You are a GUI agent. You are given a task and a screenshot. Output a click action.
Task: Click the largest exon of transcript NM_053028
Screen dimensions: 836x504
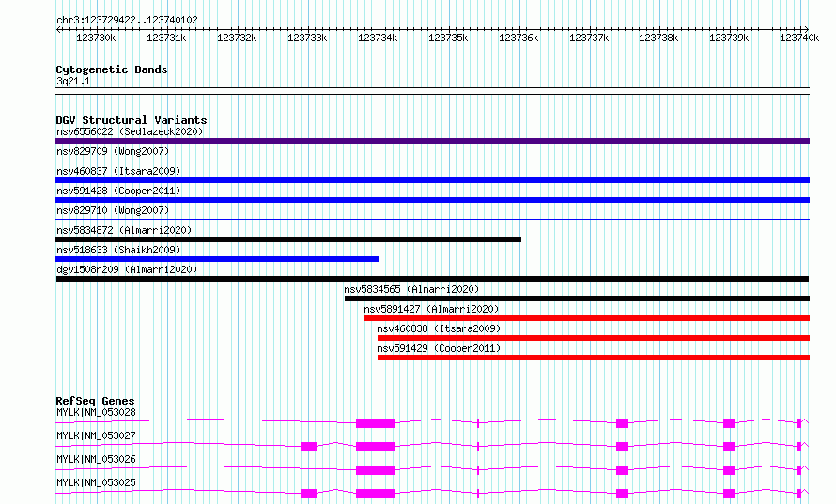click(x=376, y=423)
